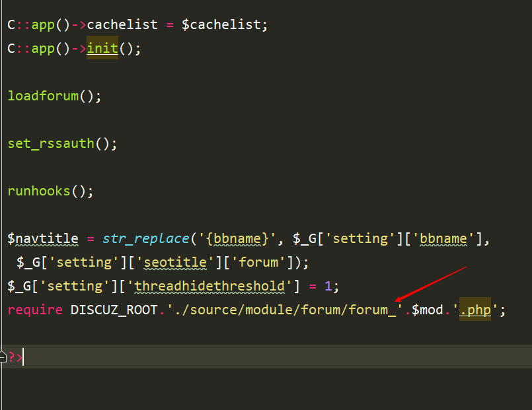Viewport: 532px width, 410px height.
Task: Click the highlighted .php string
Action: [x=475, y=310]
